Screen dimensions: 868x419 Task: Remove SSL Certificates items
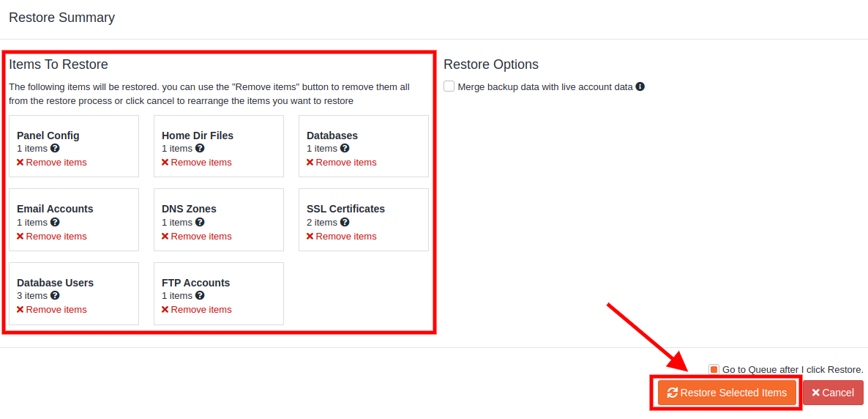tap(342, 237)
